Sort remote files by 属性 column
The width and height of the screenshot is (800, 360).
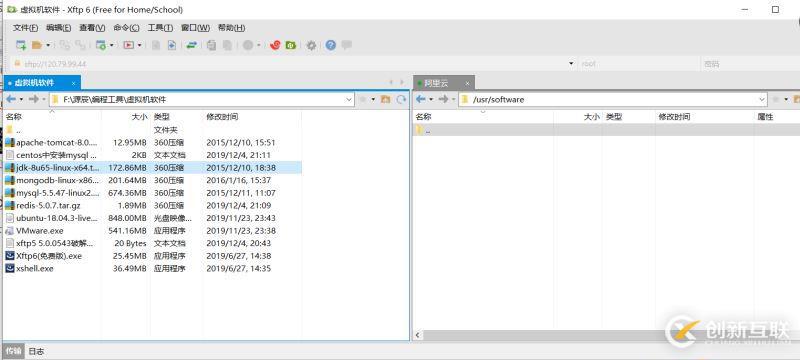click(x=765, y=117)
